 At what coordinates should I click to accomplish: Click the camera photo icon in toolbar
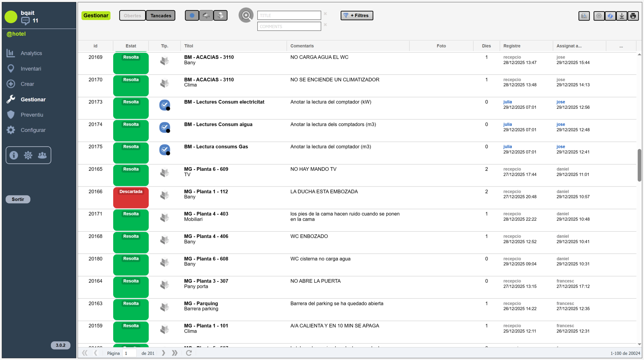click(x=584, y=16)
